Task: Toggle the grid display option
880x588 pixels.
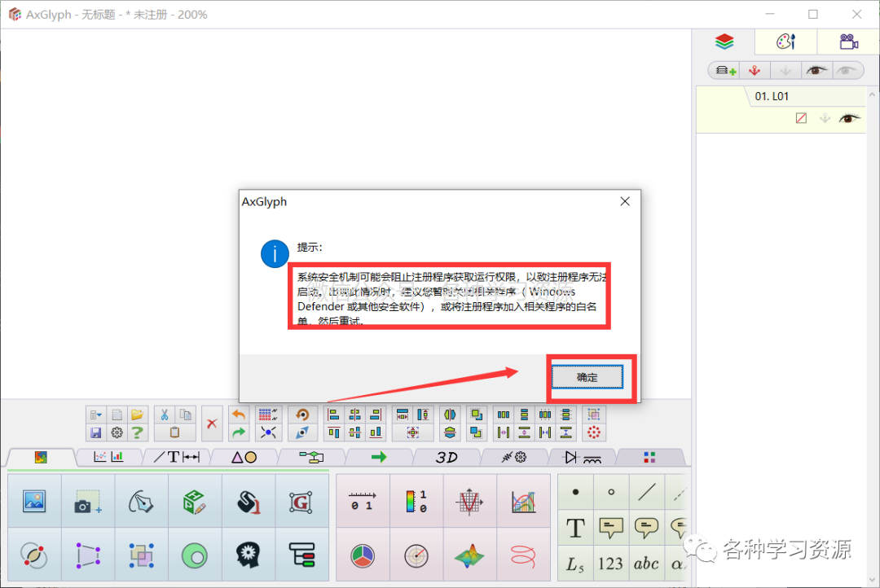Action: tap(268, 415)
